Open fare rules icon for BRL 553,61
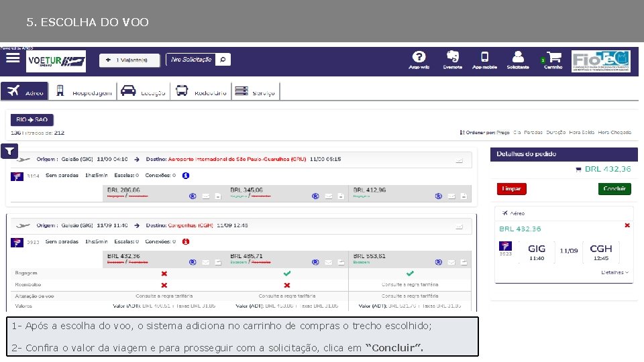This screenshot has height=362, width=644. [439, 262]
